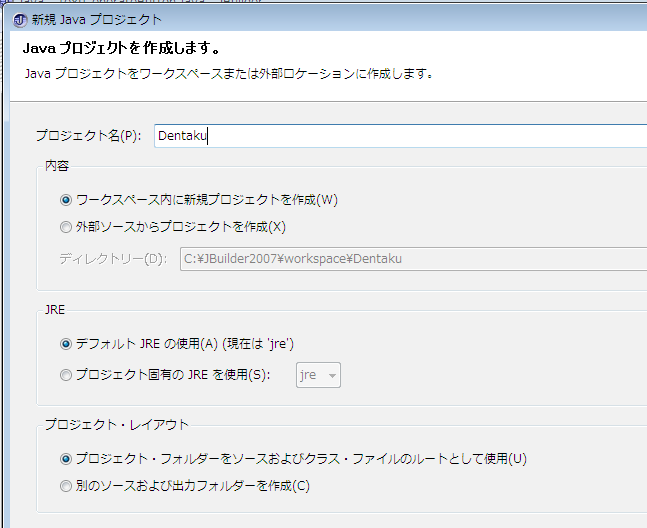Click the wizard description text under the heading
The width and height of the screenshot is (647, 528).
click(x=228, y=73)
